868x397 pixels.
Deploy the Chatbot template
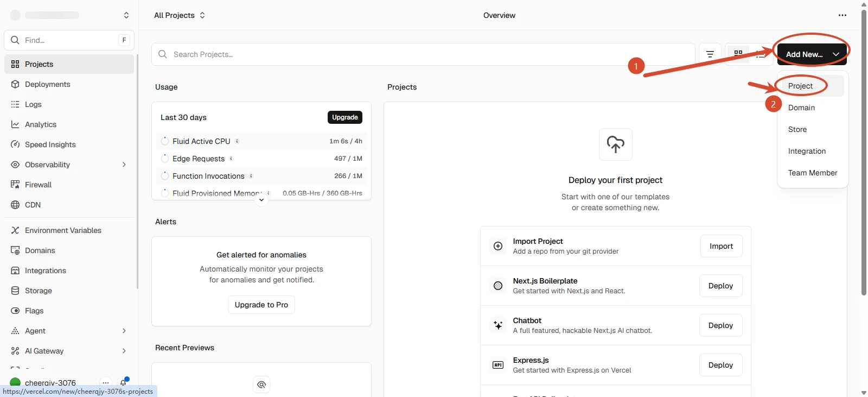coord(721,325)
